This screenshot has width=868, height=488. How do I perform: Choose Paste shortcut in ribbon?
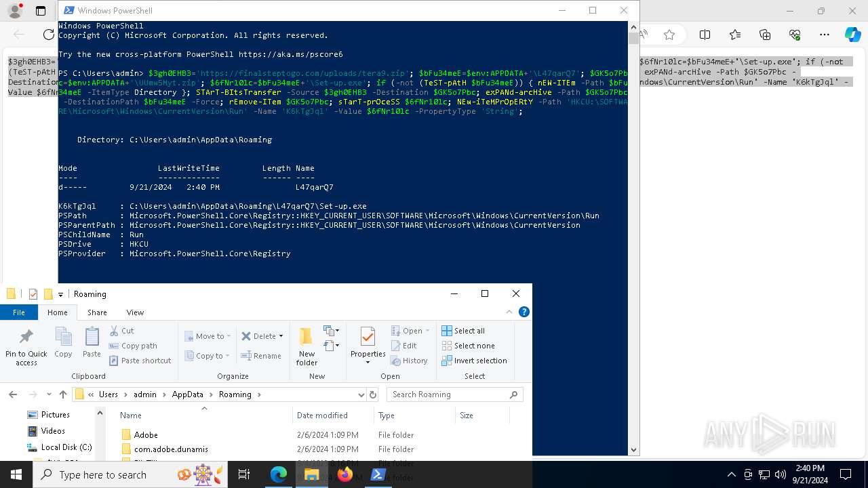point(140,361)
